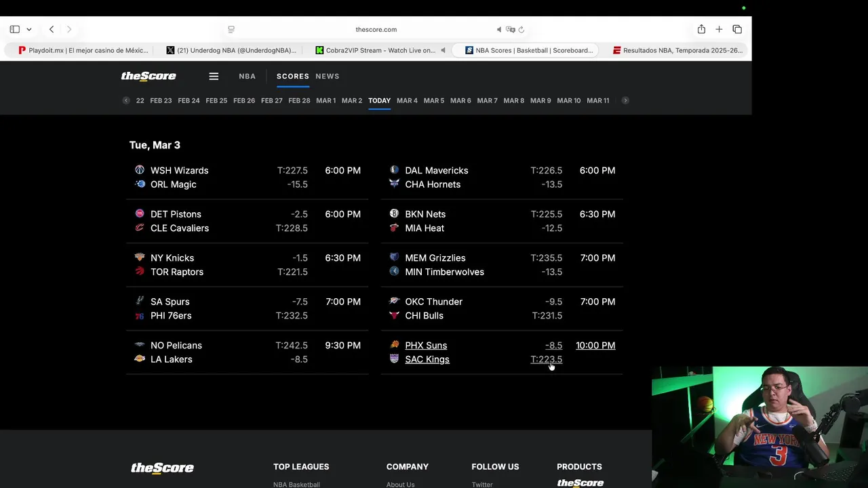Click the translate icon in address bar

click(x=511, y=29)
